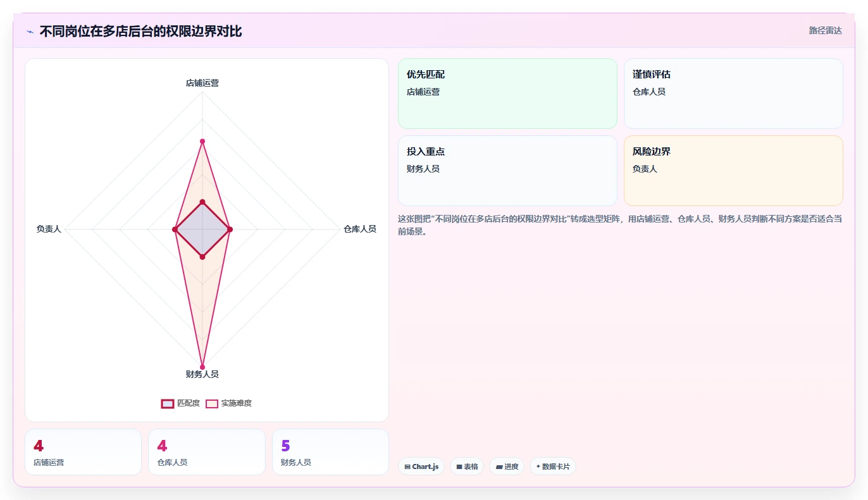Select the 表格 tag chip
This screenshot has height=500, width=868.
tap(467, 466)
